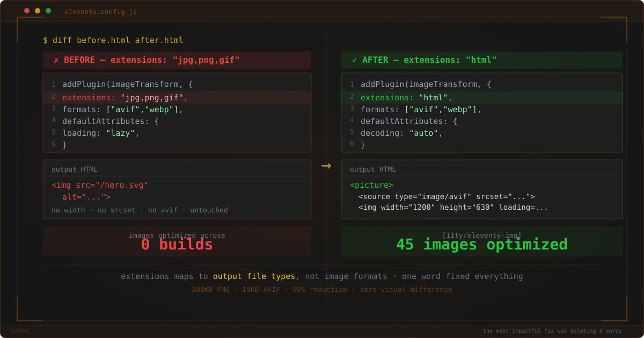Image resolution: width=644 pixels, height=338 pixels.
Task: Click the <img width="1200" height="630" line
Action: (453, 207)
